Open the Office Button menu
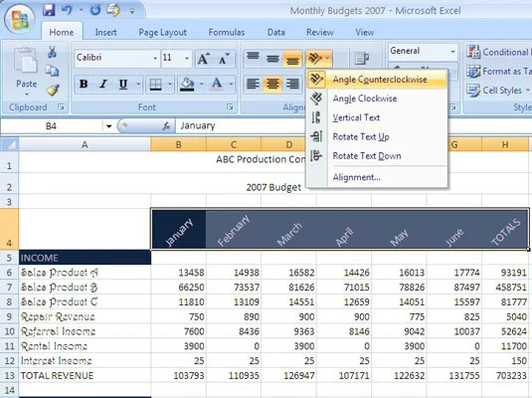Image resolution: width=532 pixels, height=398 pixels. [20, 19]
